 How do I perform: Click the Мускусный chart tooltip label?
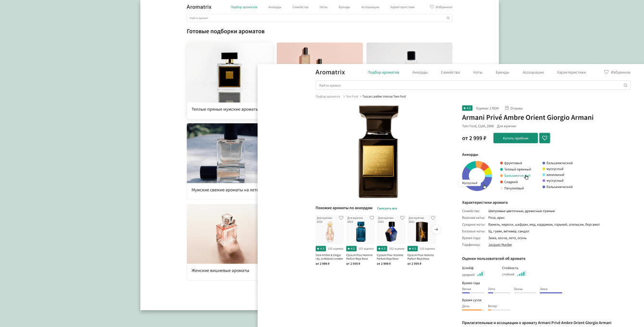pyautogui.click(x=470, y=183)
